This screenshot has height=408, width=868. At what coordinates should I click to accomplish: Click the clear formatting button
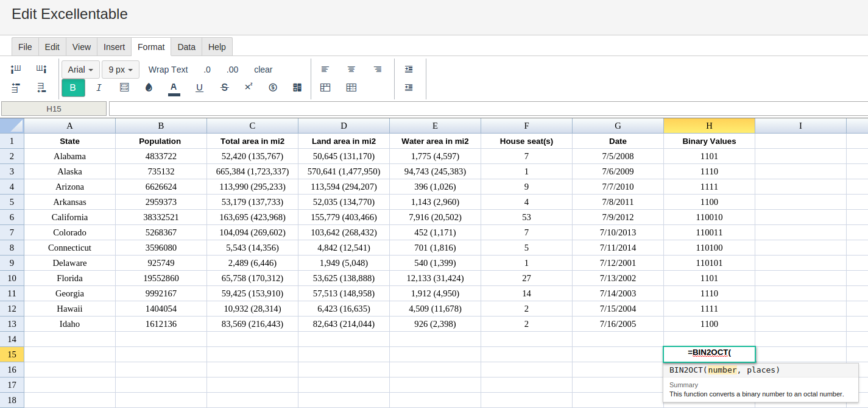coord(263,70)
